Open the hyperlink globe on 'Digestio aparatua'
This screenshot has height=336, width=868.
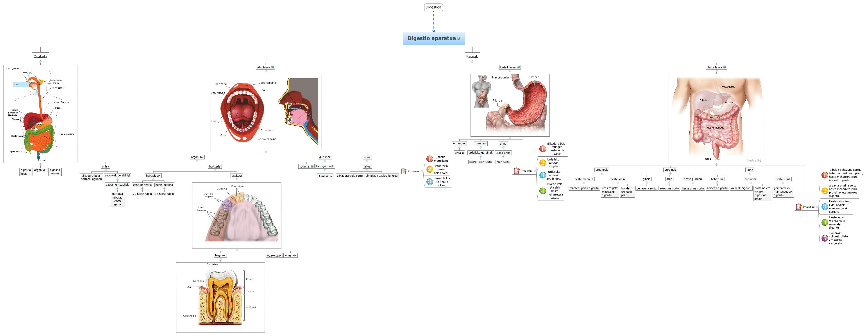click(x=459, y=38)
